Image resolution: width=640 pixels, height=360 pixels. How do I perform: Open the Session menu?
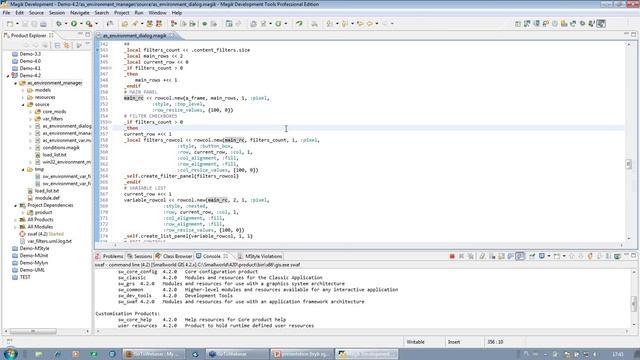point(57,13)
